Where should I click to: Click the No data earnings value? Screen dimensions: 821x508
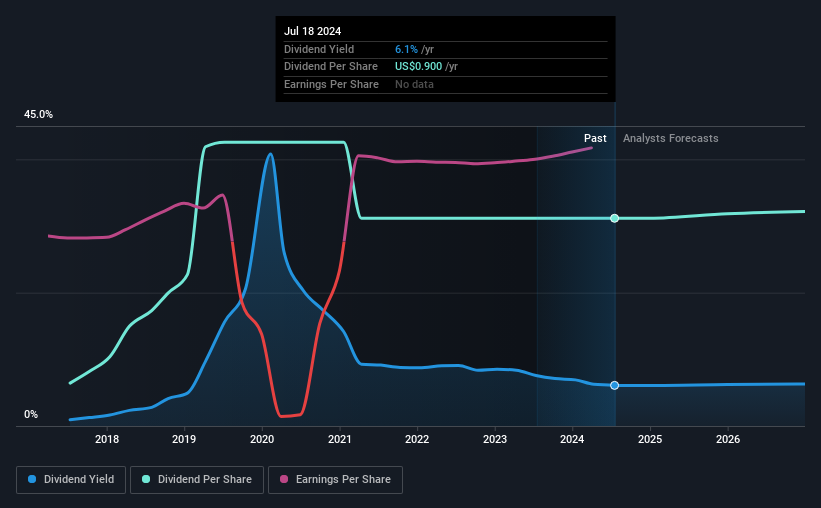[414, 84]
